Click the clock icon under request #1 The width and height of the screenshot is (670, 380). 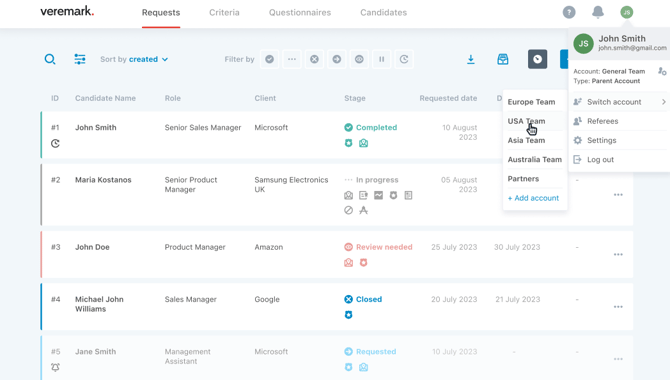55,144
